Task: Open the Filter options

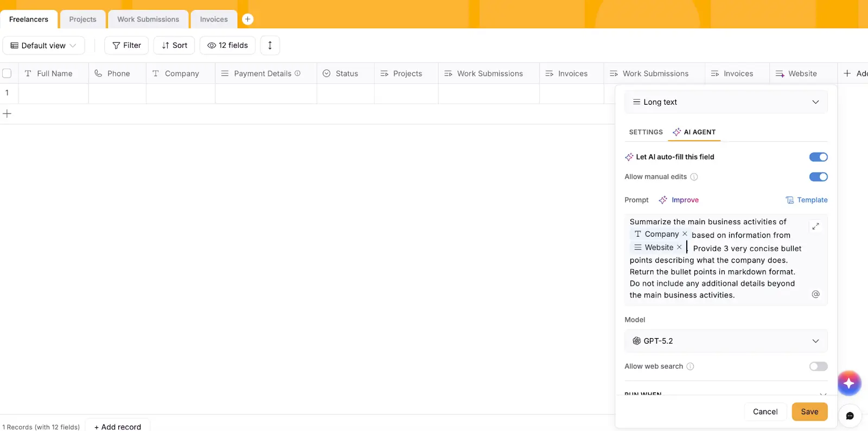Action: [x=126, y=46]
